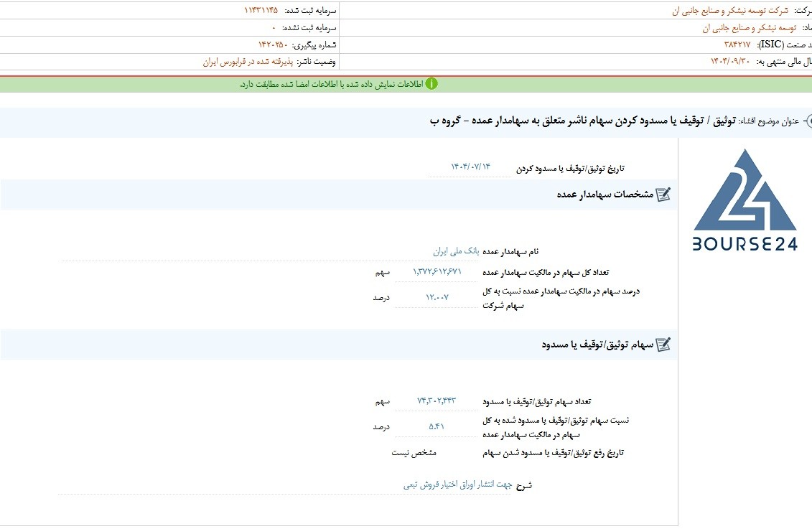Click the publisher status "پذیرفته شده در فرابورس ایران"
This screenshot has height=529, width=812.
(248, 62)
